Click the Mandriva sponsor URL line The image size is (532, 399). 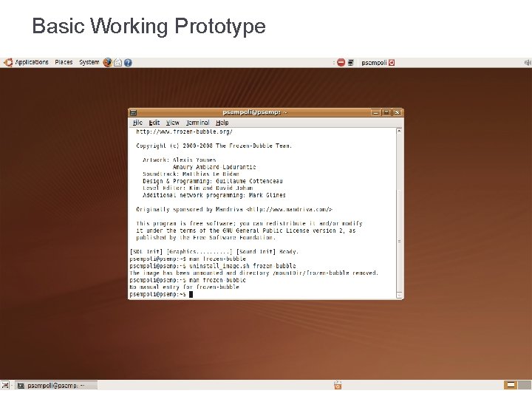point(234,209)
